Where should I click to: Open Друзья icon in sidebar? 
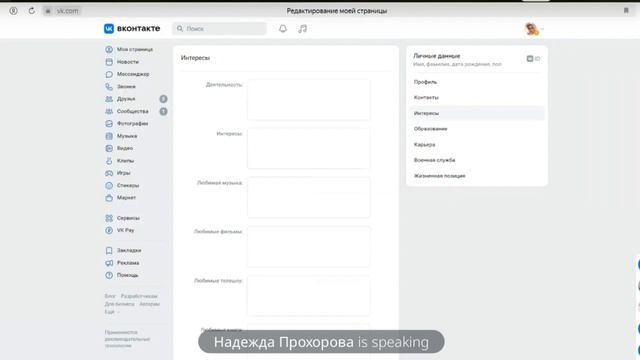pos(109,99)
